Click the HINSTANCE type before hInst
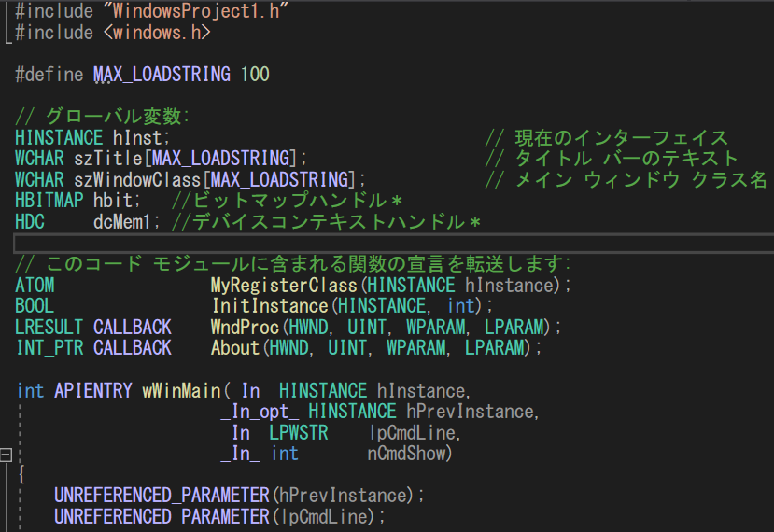Screen dimensions: 774x532 coord(59,138)
